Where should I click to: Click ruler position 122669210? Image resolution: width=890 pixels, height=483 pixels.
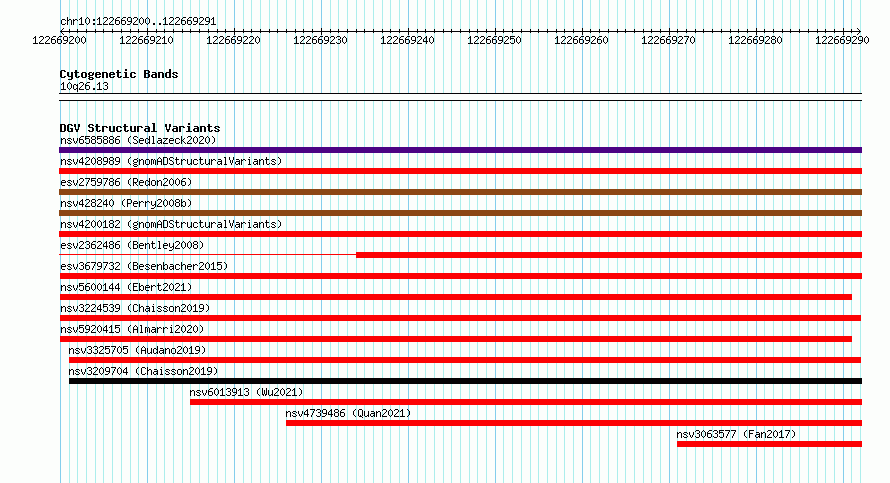[146, 40]
